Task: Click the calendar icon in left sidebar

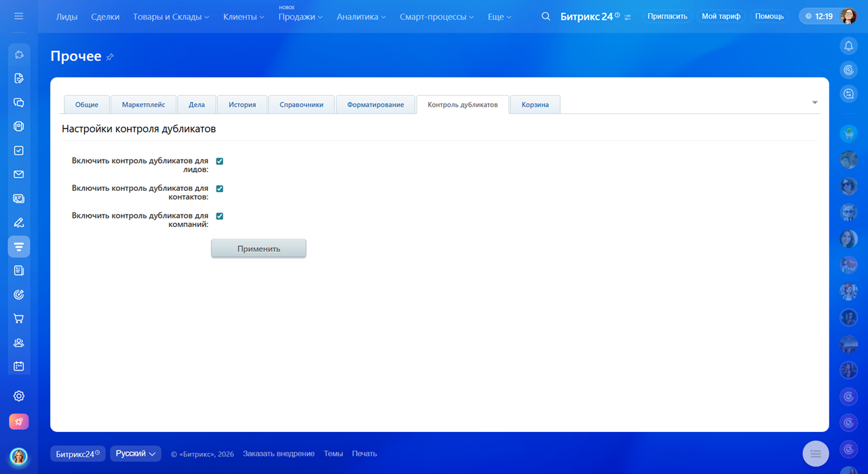Action: click(19, 366)
